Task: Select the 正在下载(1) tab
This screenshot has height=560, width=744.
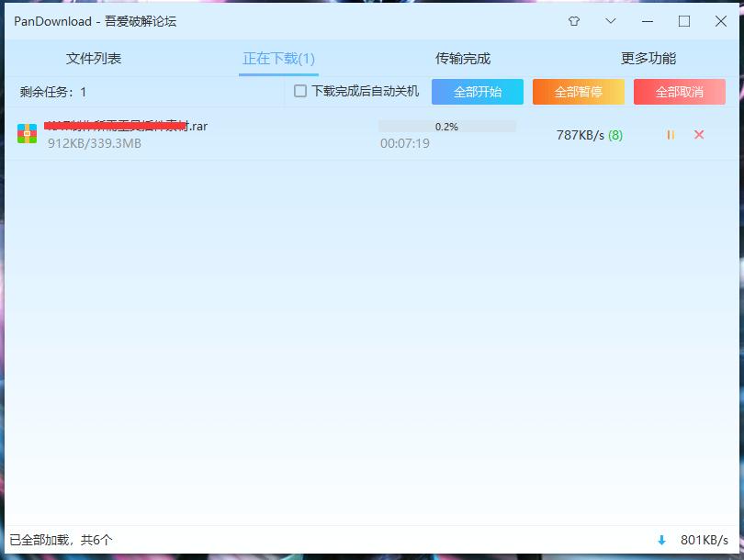Action: coord(278,59)
